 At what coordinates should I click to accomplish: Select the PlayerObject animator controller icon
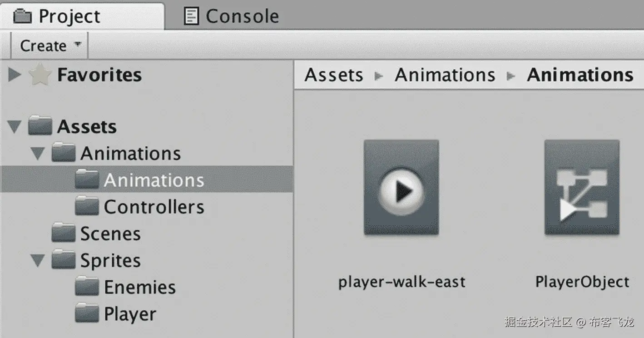tap(582, 188)
